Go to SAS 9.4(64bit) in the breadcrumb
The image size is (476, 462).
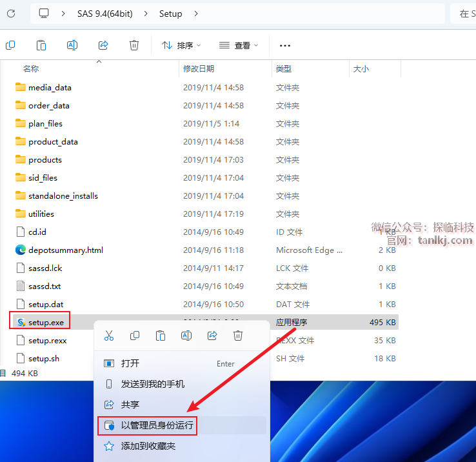[105, 14]
